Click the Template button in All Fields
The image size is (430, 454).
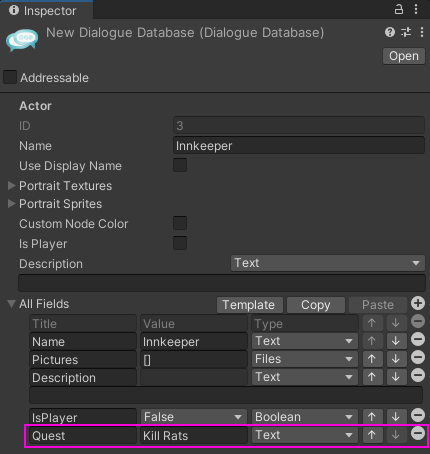pos(249,305)
